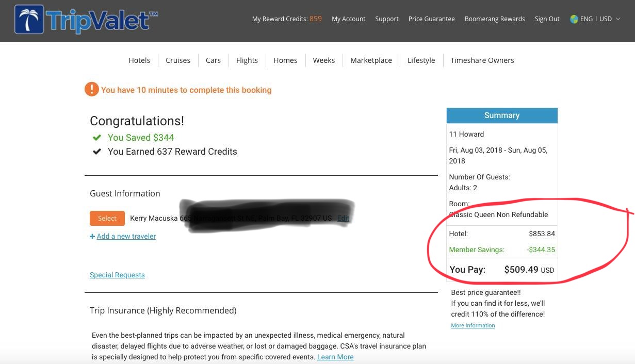The width and height of the screenshot is (635, 364).
Task: Click the Classic Queen Non Refundable room text
Action: pyautogui.click(x=498, y=214)
